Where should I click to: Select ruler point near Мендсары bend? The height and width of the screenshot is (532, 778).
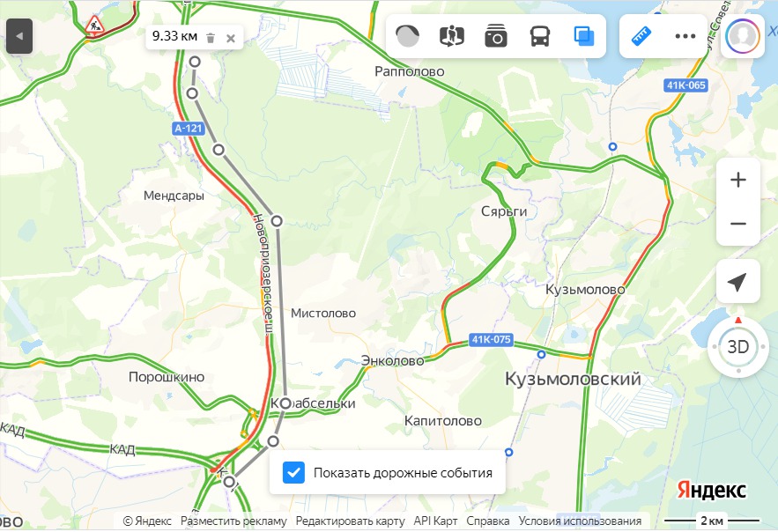pos(219,150)
